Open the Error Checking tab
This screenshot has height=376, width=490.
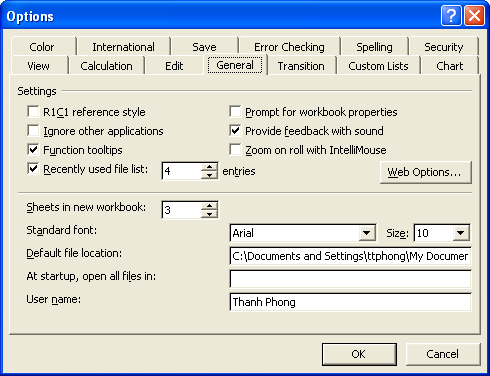pos(289,47)
